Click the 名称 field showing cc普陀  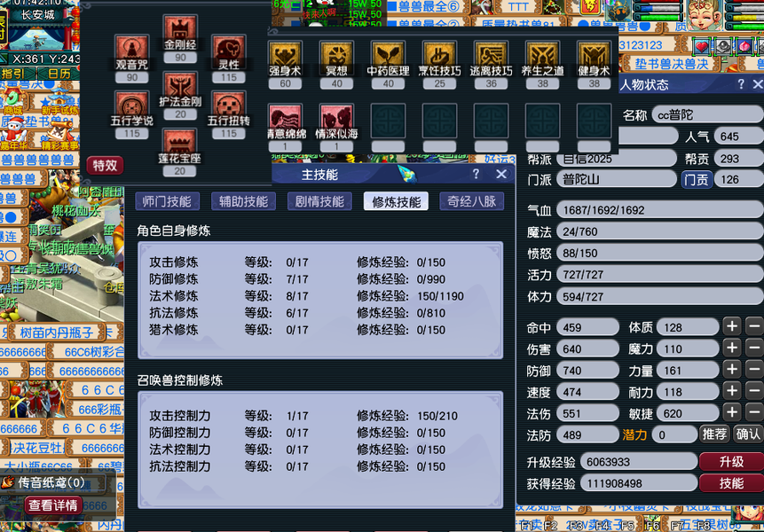pyautogui.click(x=707, y=115)
